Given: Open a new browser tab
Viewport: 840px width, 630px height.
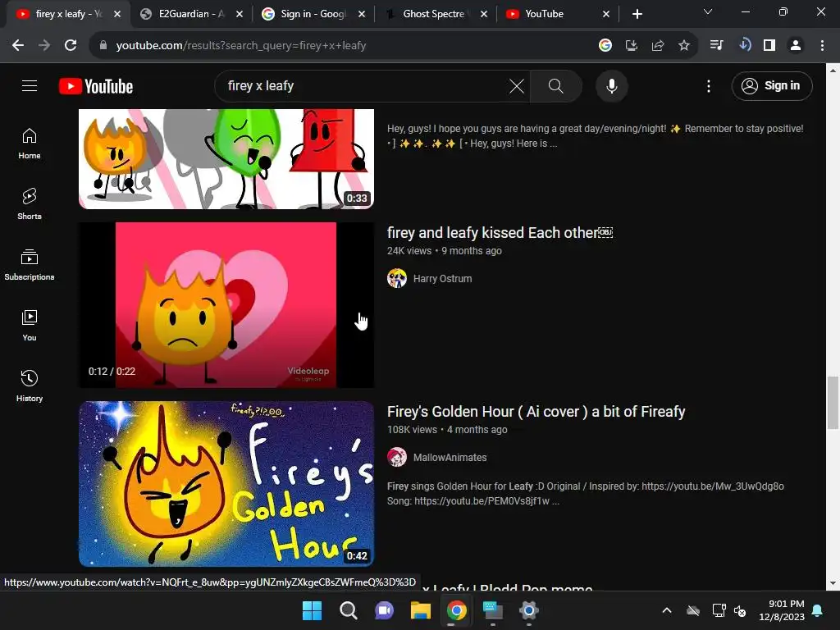Looking at the screenshot, I should [637, 14].
